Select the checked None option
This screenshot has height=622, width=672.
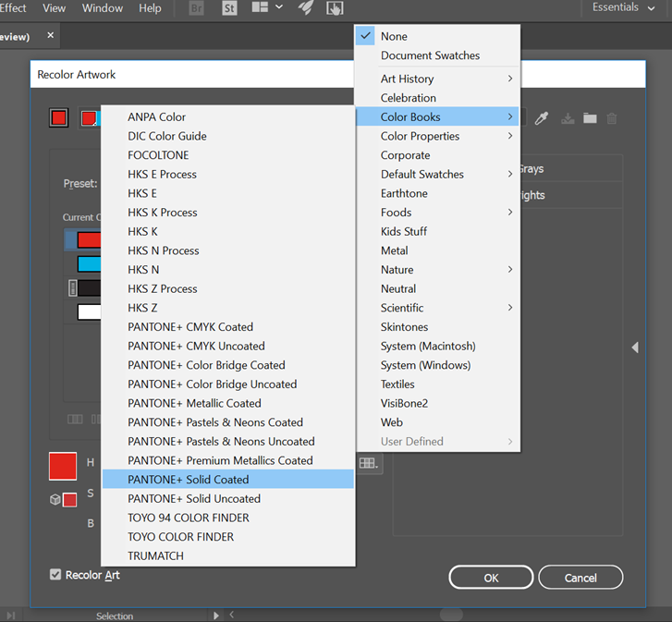(x=394, y=36)
